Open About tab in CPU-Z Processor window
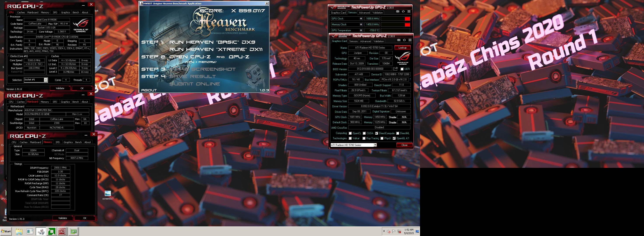The width and height of the screenshot is (644, 236). tap(85, 12)
